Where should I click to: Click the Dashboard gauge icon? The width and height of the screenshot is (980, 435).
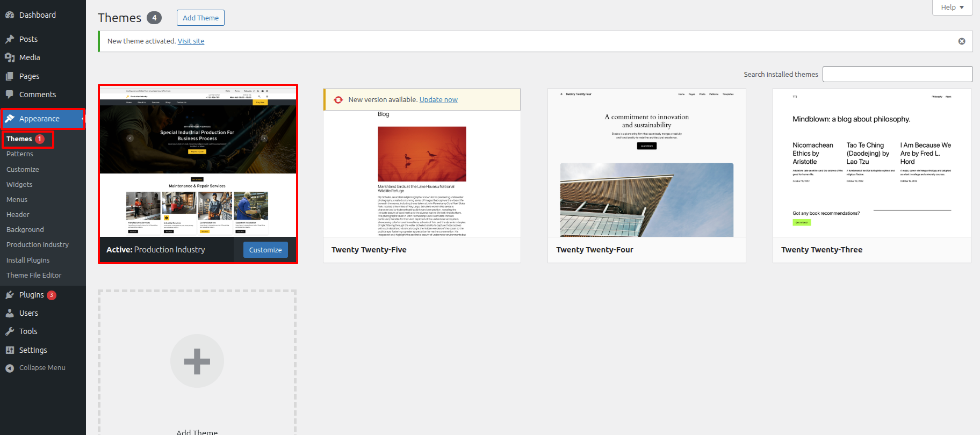point(10,15)
